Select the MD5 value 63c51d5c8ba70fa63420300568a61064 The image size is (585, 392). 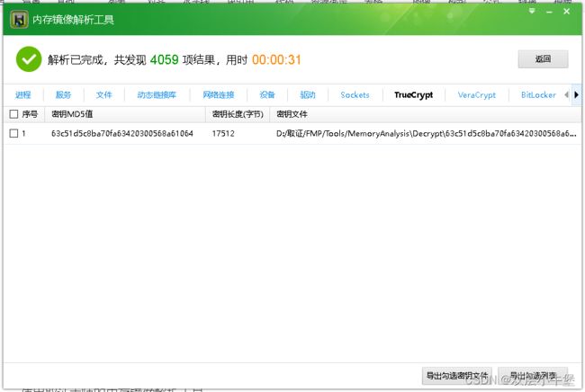pos(122,133)
